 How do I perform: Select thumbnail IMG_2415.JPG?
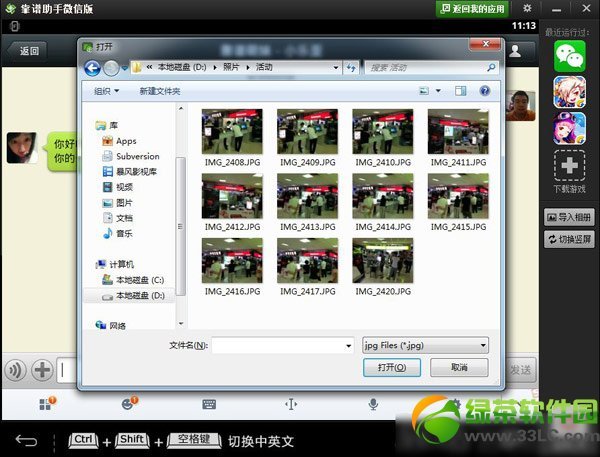coord(458,202)
